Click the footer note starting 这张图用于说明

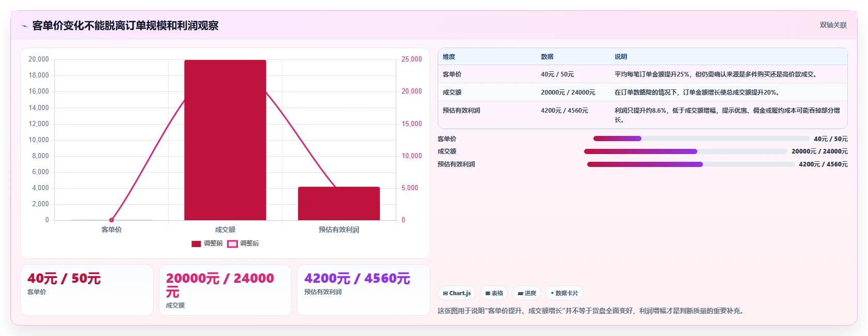591,311
